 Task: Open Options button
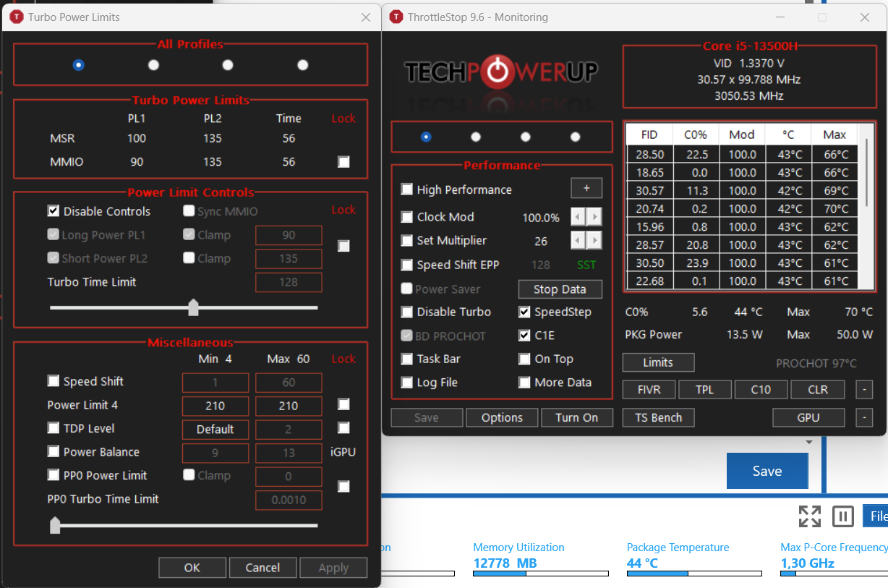pos(502,417)
